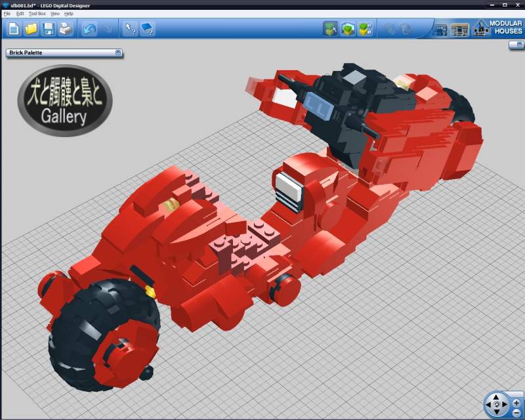Expand the collapsed panel at the right edge
The width and height of the screenshot is (525, 420).
coord(519,44)
